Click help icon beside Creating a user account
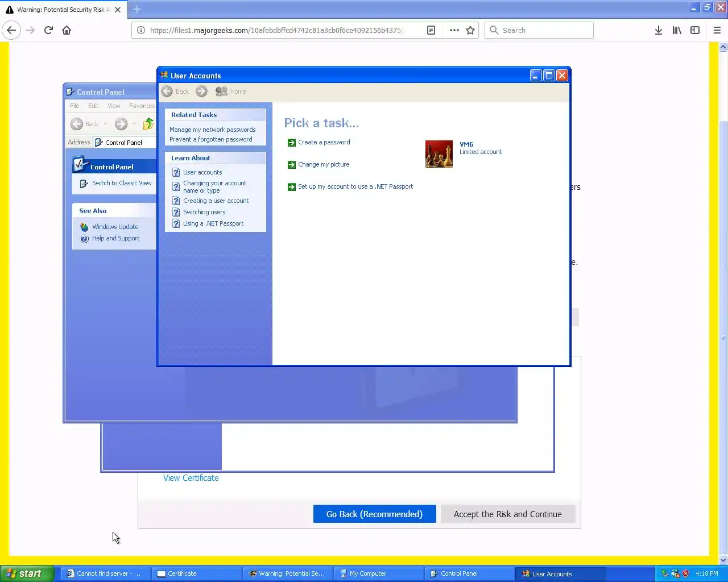 pos(176,201)
